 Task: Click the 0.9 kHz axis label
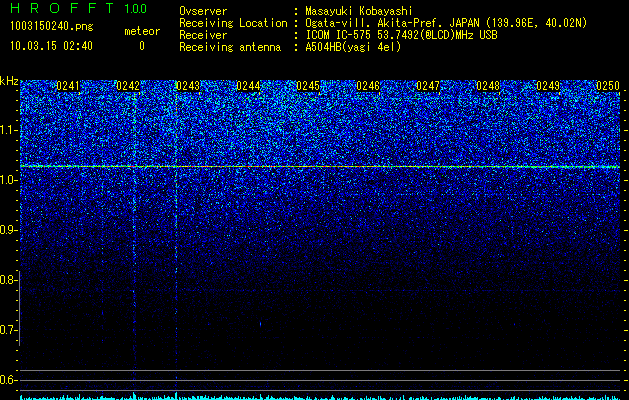[x=7, y=230]
